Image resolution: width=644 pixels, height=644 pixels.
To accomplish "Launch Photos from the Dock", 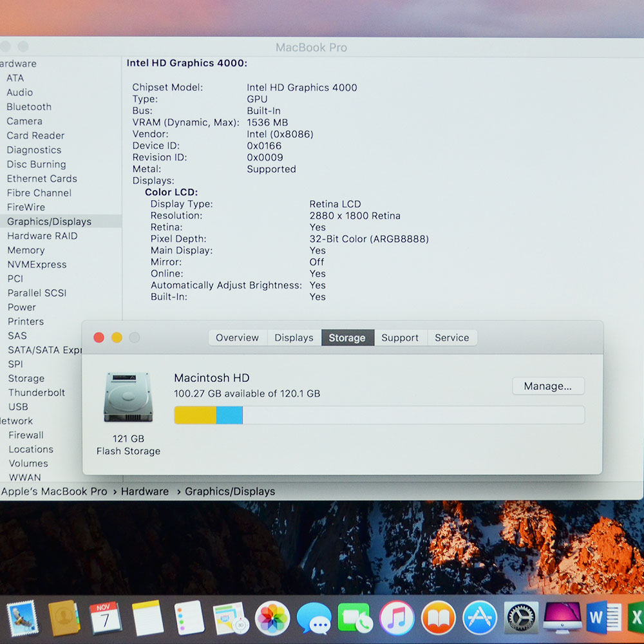I will pos(272,618).
